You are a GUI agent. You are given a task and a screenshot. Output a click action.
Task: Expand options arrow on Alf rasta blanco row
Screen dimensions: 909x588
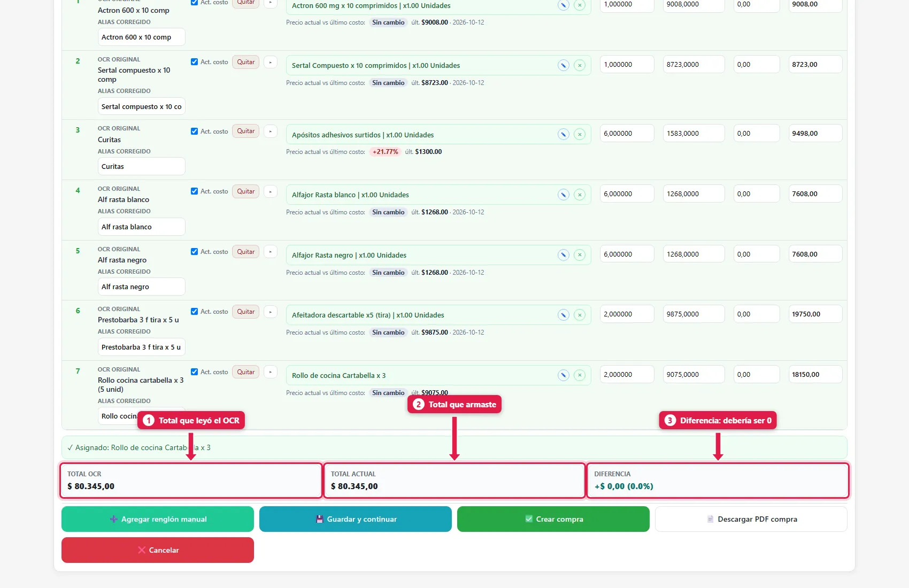pyautogui.click(x=271, y=191)
